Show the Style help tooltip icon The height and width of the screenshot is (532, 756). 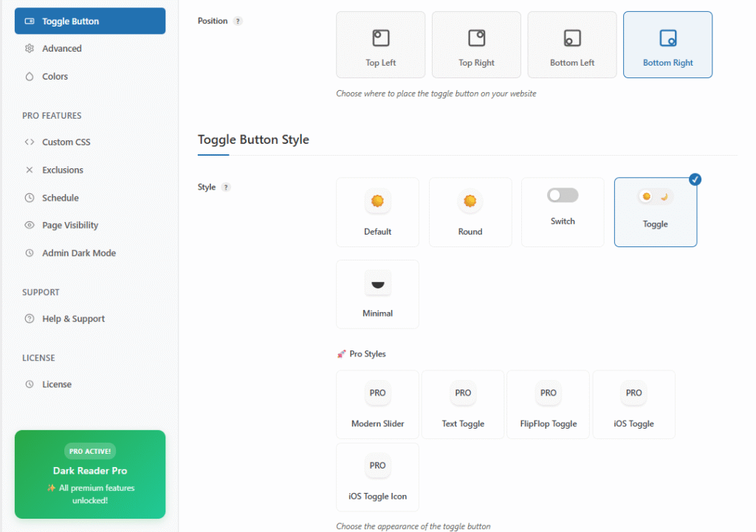[x=226, y=187]
